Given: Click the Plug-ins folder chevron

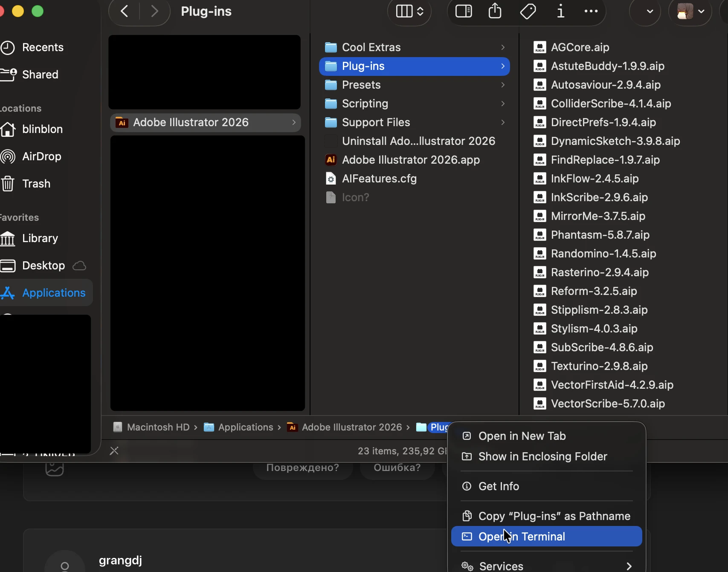Looking at the screenshot, I should 503,66.
